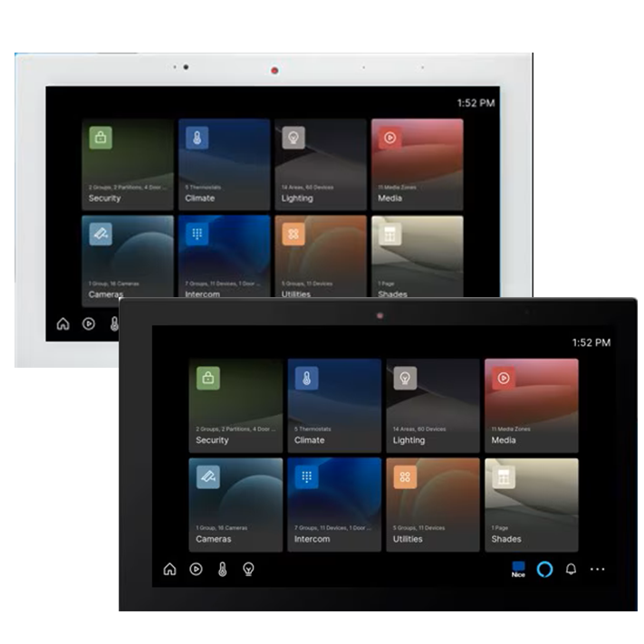Open Intercom tile on the black panel

[x=333, y=505]
